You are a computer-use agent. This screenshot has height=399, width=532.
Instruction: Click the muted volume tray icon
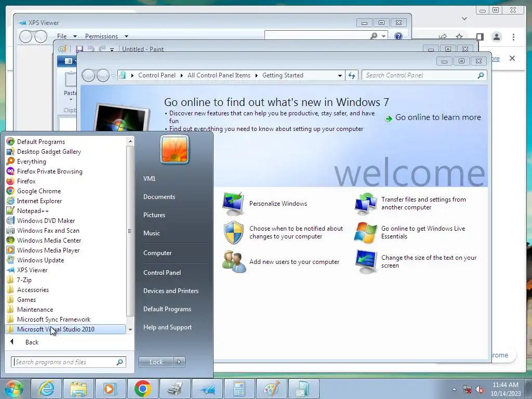click(x=480, y=390)
